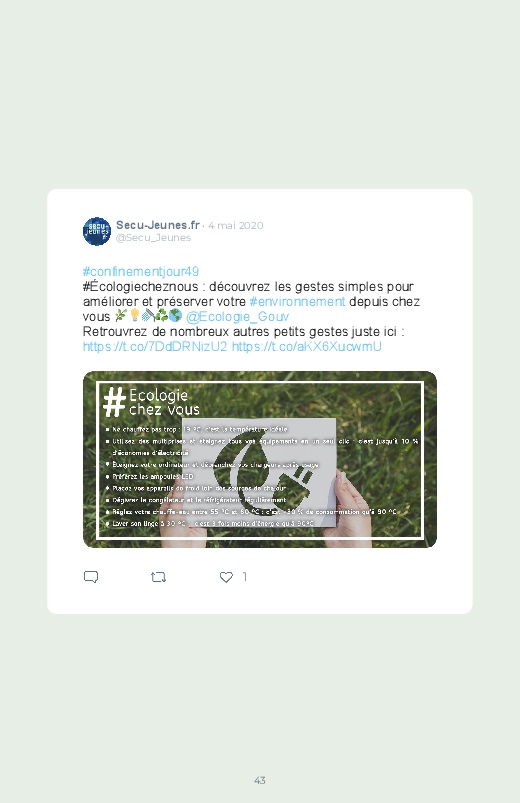The image size is (520, 803).
Task: Click the recycling symbol emoji
Action: [x=161, y=315]
